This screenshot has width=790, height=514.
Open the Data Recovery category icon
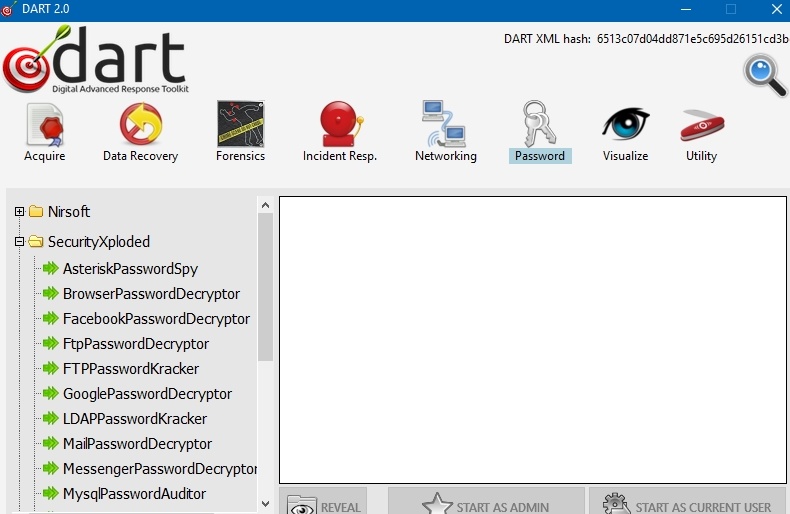pyautogui.click(x=141, y=124)
